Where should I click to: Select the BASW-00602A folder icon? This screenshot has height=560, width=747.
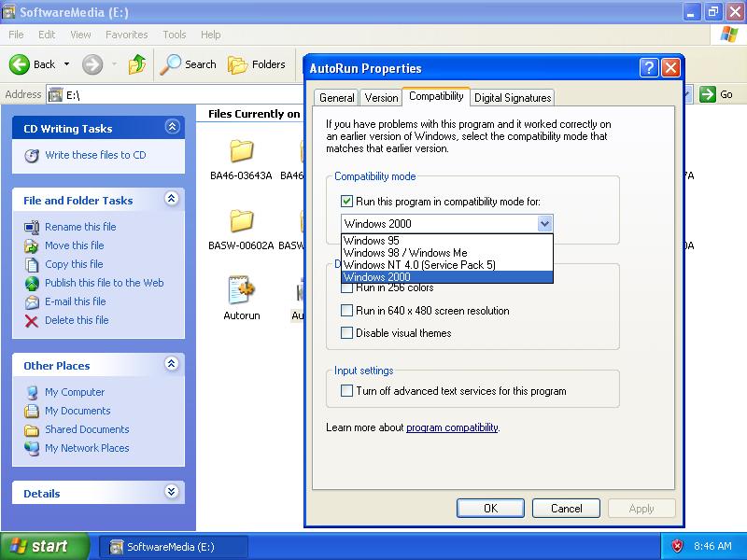242,221
